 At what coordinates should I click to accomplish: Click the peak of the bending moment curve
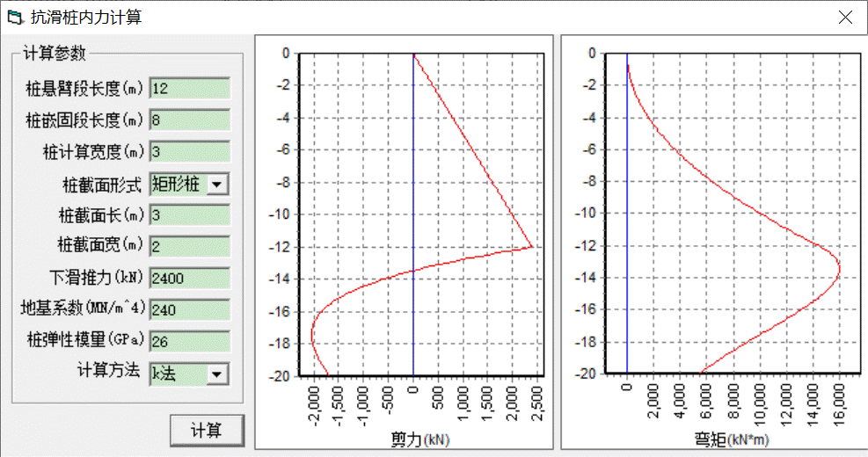pos(839,271)
